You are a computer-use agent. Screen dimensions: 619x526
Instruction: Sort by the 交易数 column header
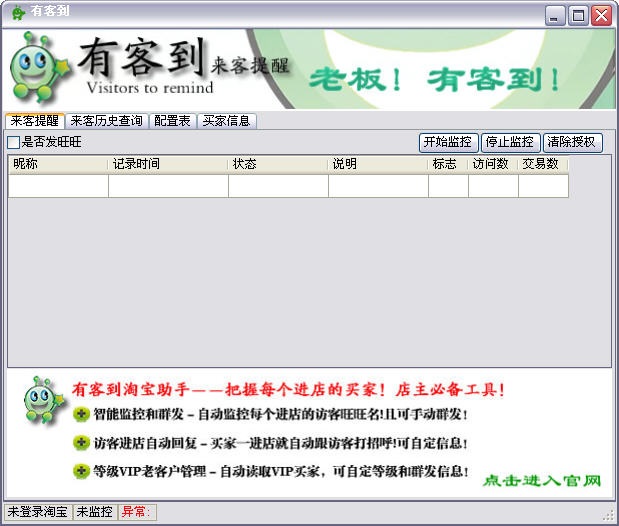click(544, 164)
